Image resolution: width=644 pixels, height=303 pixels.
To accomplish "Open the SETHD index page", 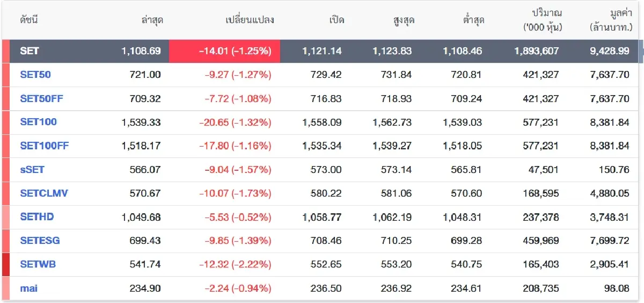I will (x=37, y=217).
